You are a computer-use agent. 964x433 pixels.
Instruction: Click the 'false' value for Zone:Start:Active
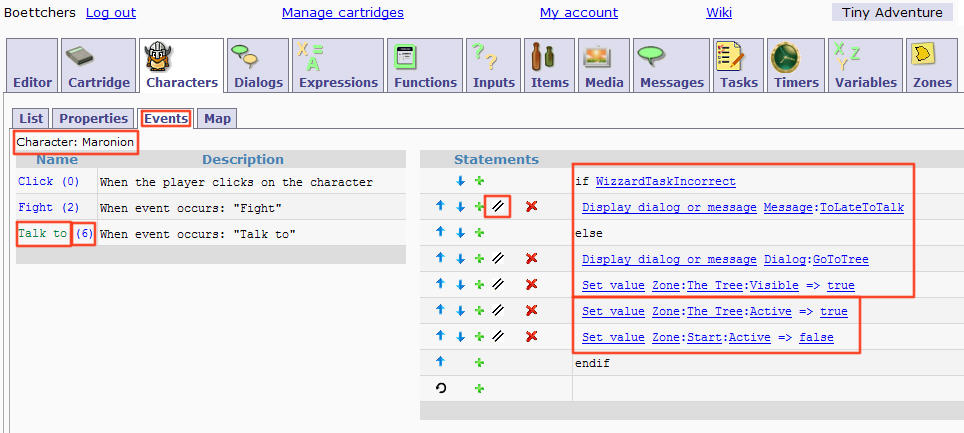(x=816, y=338)
